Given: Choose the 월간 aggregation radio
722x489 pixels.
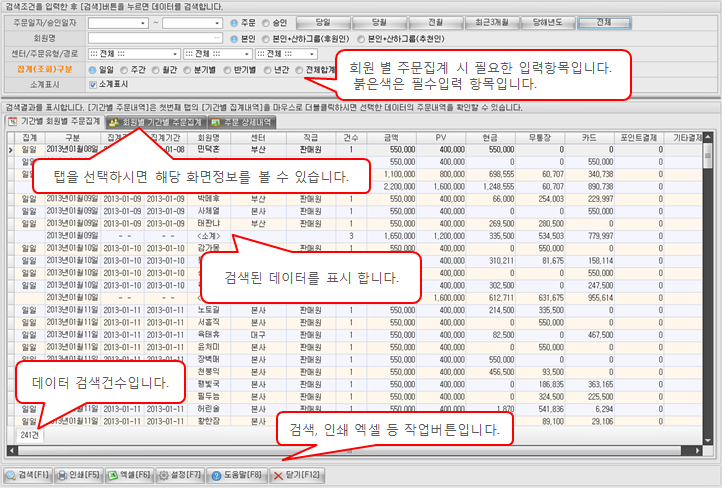Looking at the screenshot, I should coord(156,70).
